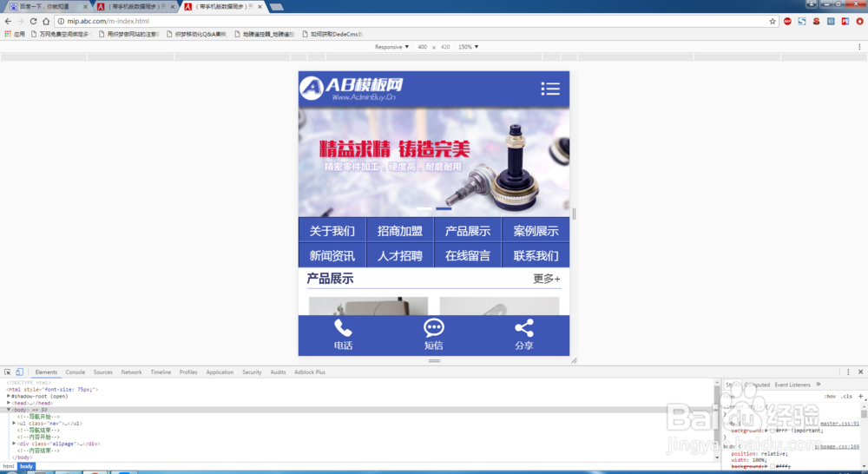Show more Styles sidebar tabs
The image size is (868, 474).
[x=819, y=385]
